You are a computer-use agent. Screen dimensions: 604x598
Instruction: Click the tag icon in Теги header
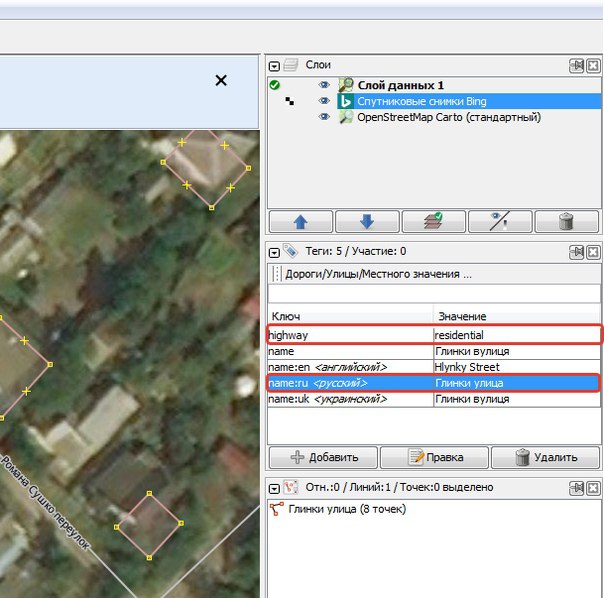pyautogui.click(x=291, y=251)
